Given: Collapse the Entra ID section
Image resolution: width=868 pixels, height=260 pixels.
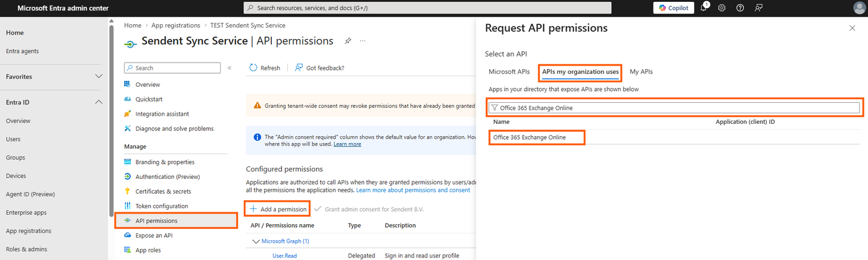Looking at the screenshot, I should (x=99, y=102).
